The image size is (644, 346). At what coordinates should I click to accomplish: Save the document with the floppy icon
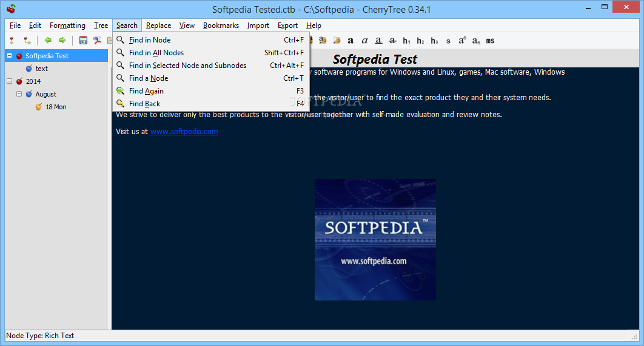point(83,40)
